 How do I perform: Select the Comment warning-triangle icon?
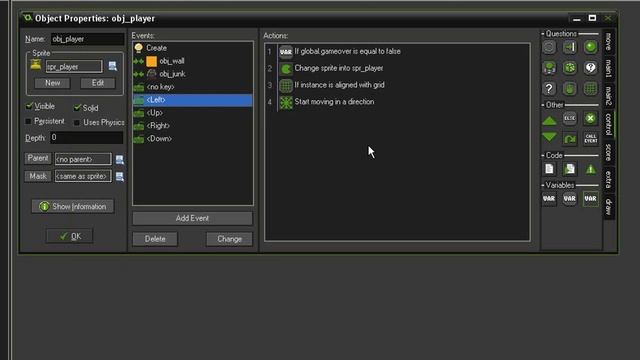point(590,169)
